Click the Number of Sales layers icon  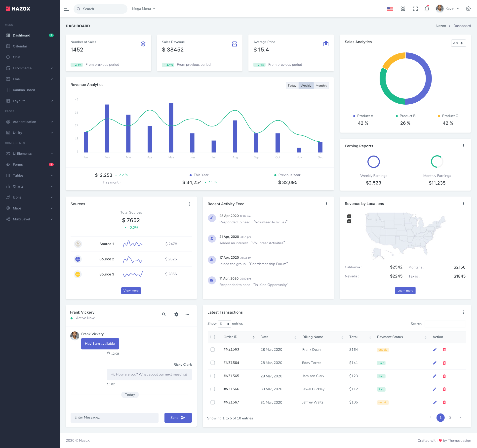click(143, 44)
